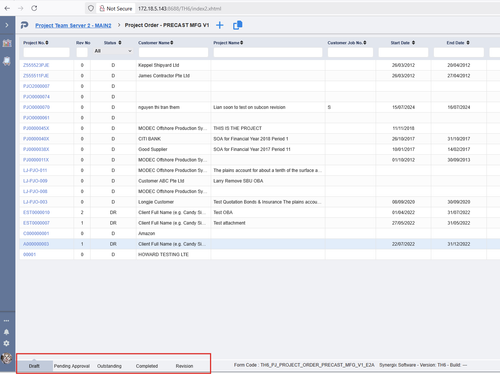Add a new project order with plus icon
The height and width of the screenshot is (374, 500).
point(220,25)
